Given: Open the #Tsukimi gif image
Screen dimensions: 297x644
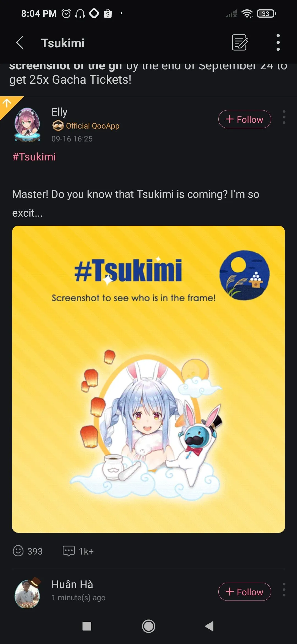Looking at the screenshot, I should [148, 379].
